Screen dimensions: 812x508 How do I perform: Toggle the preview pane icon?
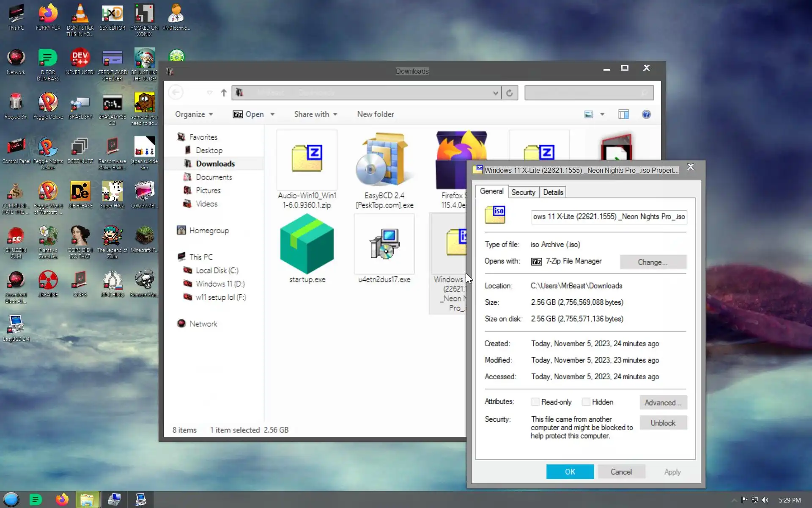click(623, 114)
